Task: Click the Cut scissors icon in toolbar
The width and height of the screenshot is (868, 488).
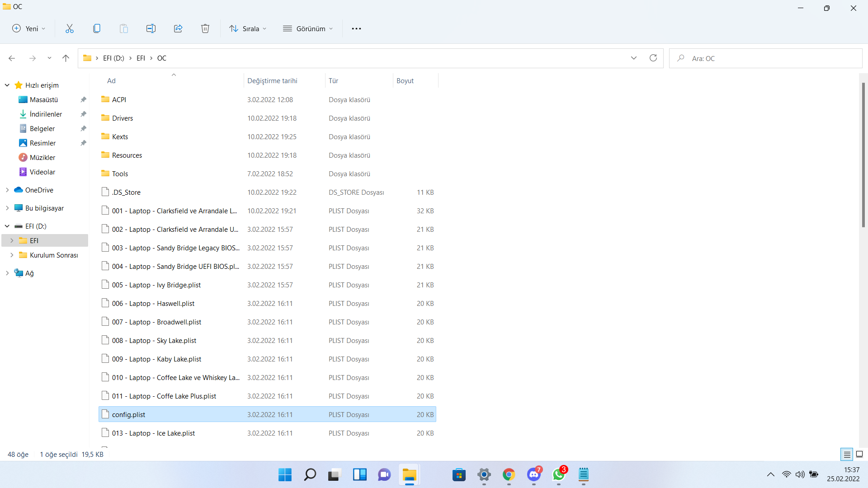Action: (69, 28)
